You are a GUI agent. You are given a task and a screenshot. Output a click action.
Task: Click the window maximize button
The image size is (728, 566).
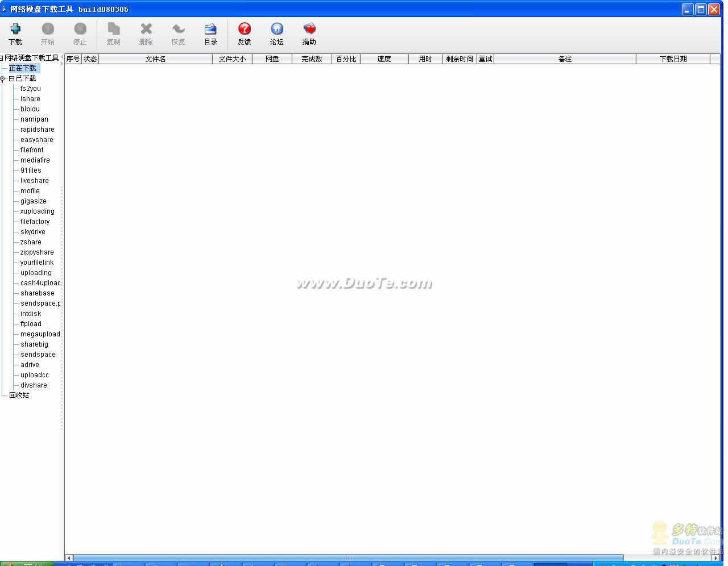701,9
